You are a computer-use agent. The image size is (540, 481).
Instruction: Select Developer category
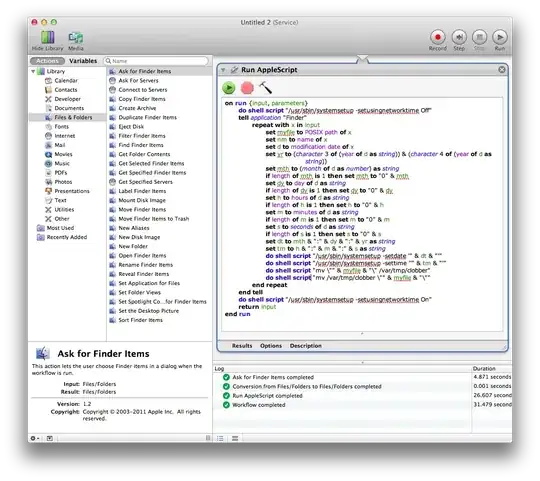pos(67,99)
